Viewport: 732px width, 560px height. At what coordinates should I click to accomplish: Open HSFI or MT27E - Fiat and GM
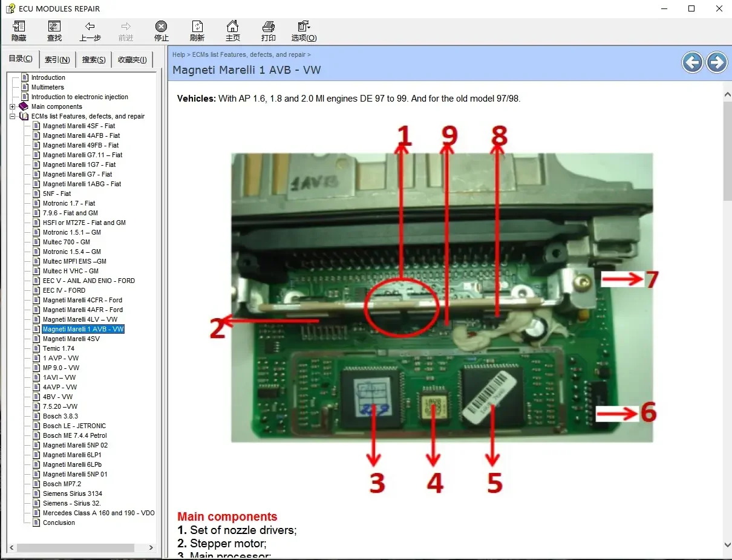tap(84, 223)
